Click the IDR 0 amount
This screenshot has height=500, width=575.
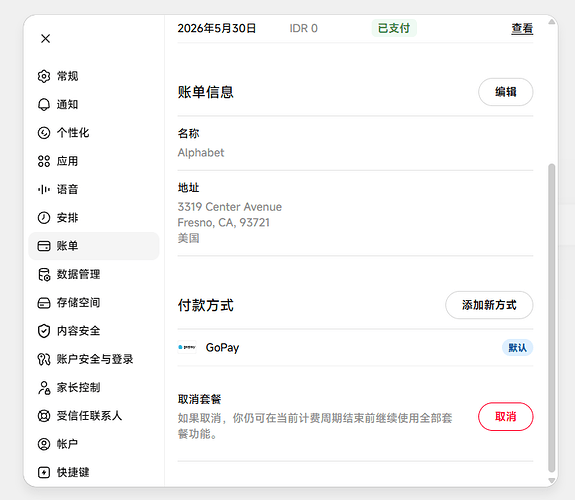[304, 28]
